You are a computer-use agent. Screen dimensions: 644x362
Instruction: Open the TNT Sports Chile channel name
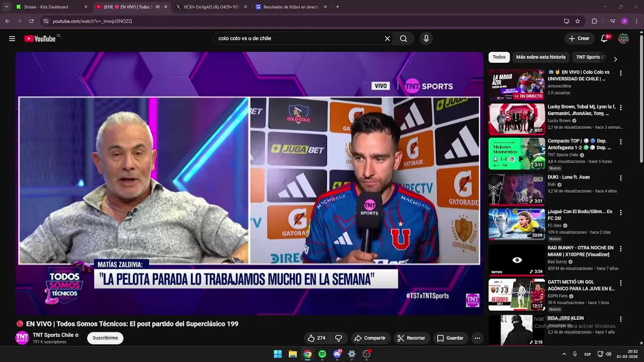tap(53, 335)
